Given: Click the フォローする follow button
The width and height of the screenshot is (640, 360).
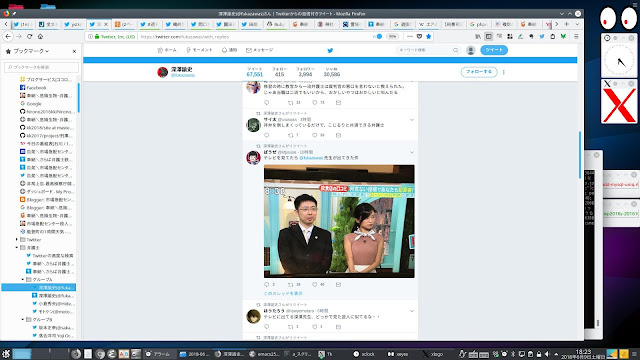Looking at the screenshot, I should pos(479,72).
